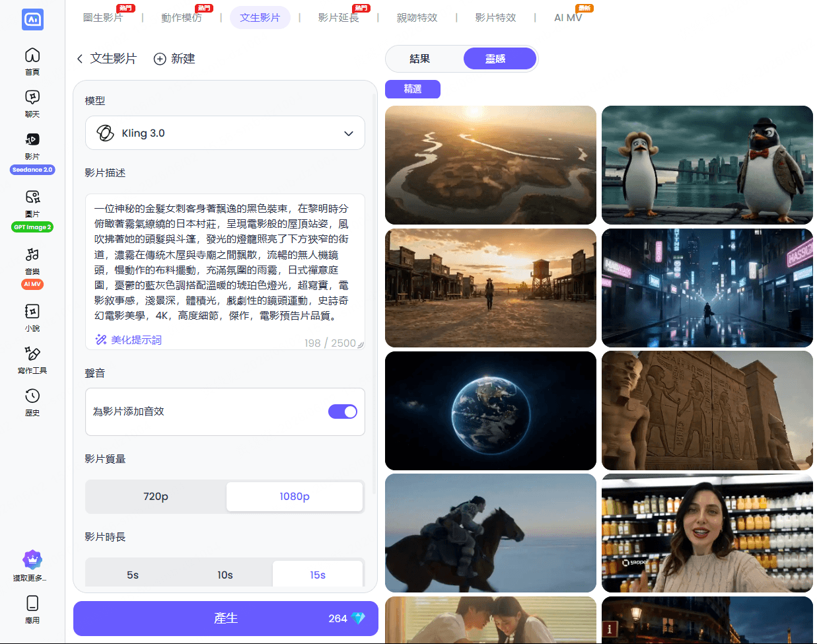Click the 精選 featured filter button
This screenshot has width=817, height=644.
click(413, 89)
